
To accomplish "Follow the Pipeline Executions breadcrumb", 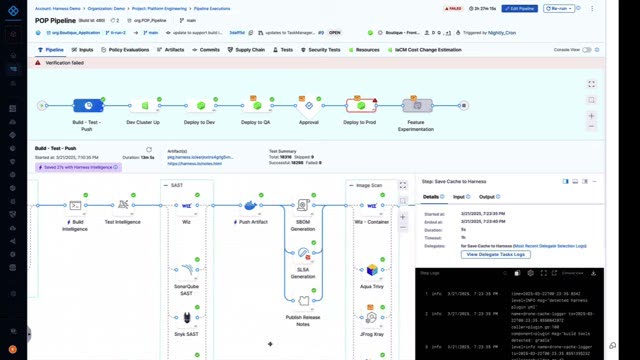I will point(212,9).
